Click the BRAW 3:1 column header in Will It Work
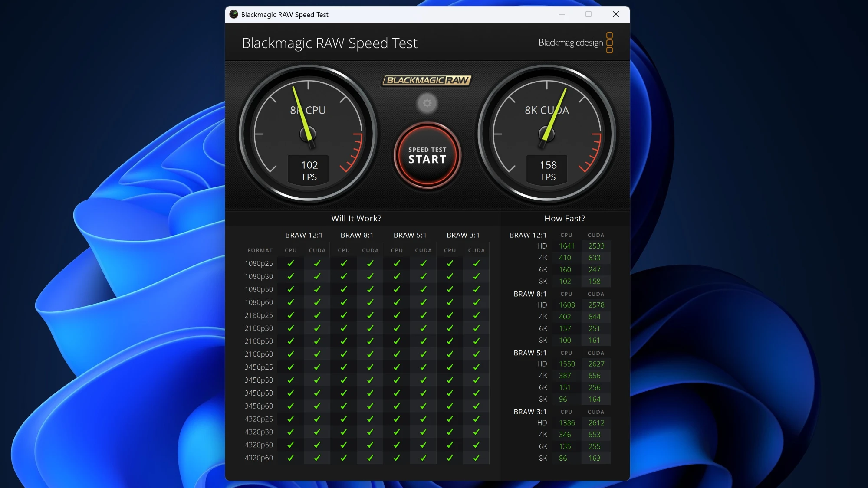 pos(463,235)
